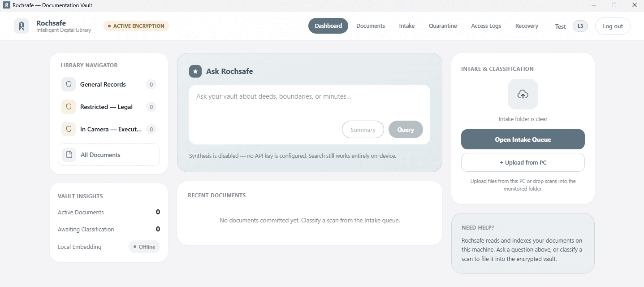Click the All Documents file icon

69,155
